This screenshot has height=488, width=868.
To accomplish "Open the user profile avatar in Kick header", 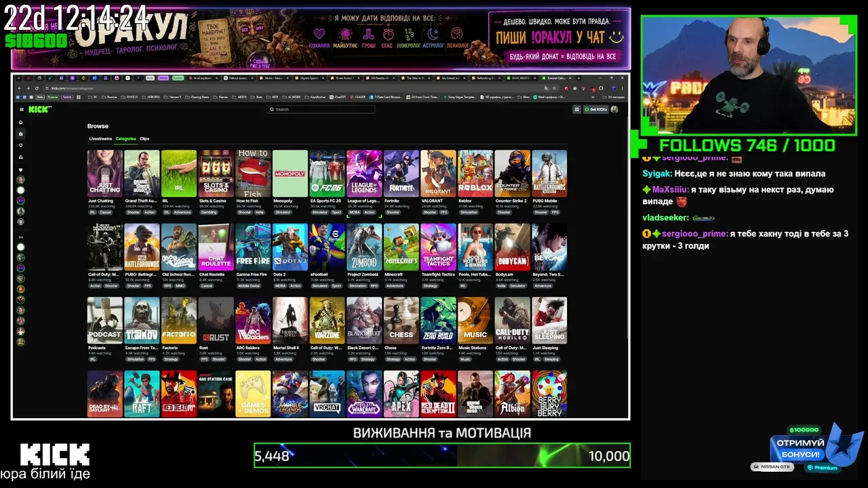I will pos(614,109).
